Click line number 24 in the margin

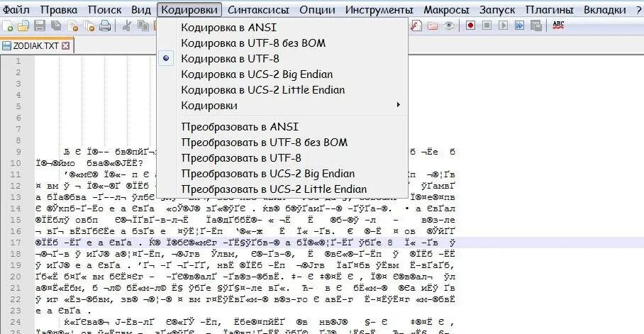click(15, 322)
